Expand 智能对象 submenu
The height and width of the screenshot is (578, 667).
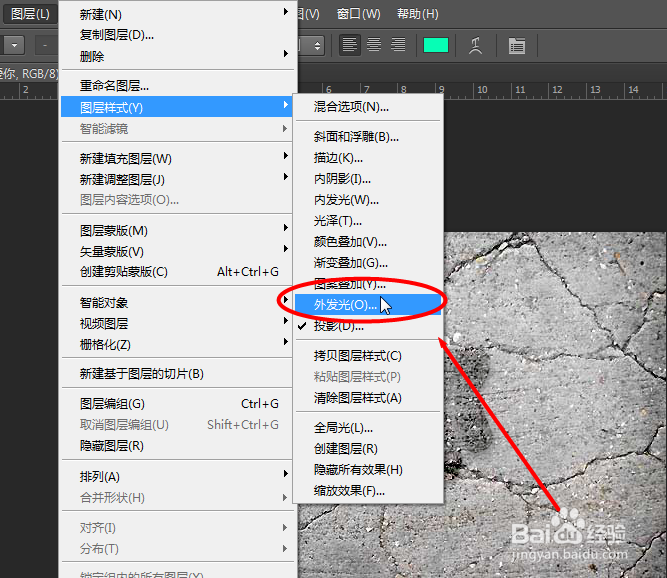point(177,303)
